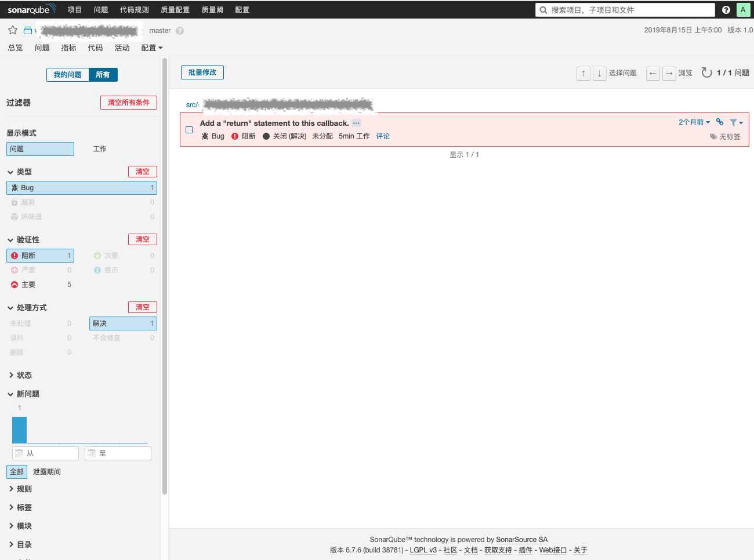Screen dimensions: 754x560
Task: Open issue with the right arrow button
Action: [669, 73]
